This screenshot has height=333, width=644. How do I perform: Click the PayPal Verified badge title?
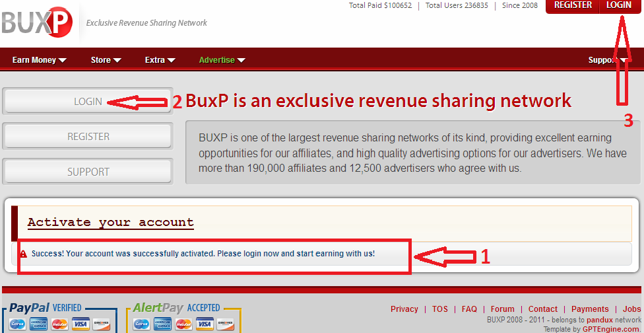pos(46,308)
